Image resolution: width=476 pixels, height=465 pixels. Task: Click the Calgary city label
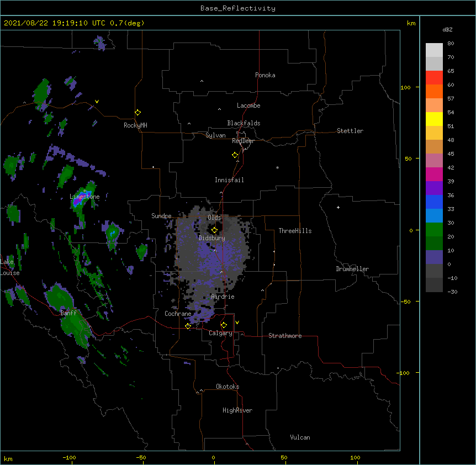(x=220, y=333)
